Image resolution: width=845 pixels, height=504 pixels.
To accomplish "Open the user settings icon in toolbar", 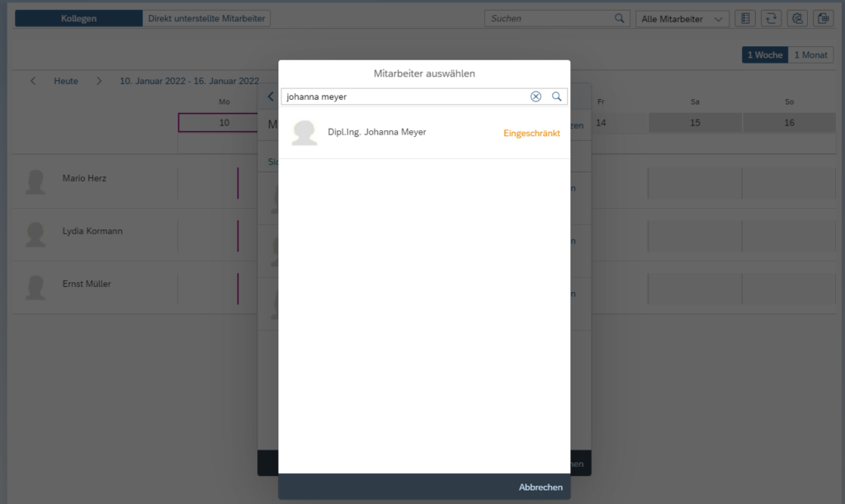I will click(796, 18).
